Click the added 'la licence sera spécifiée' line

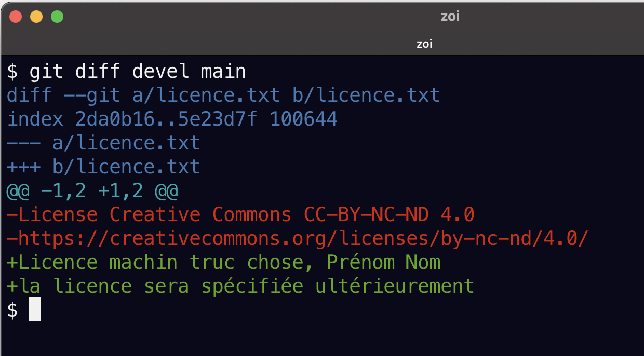click(240, 286)
